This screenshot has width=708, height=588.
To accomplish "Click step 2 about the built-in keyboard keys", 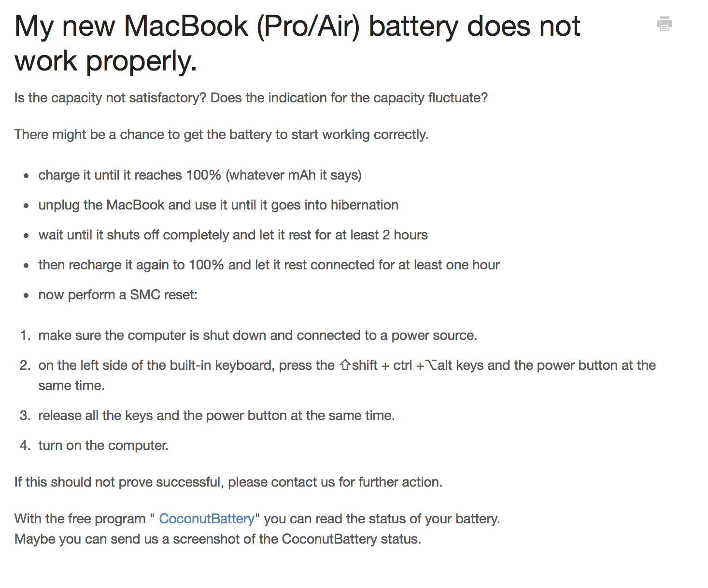I will tap(347, 375).
